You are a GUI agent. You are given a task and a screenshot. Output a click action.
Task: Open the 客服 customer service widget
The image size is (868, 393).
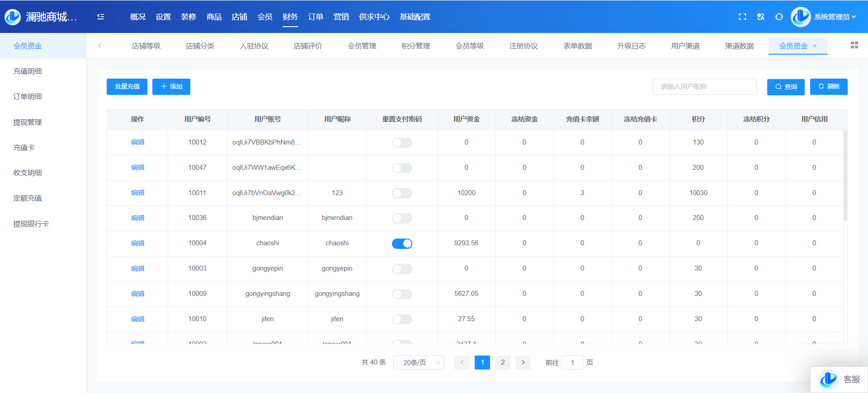[x=840, y=379]
